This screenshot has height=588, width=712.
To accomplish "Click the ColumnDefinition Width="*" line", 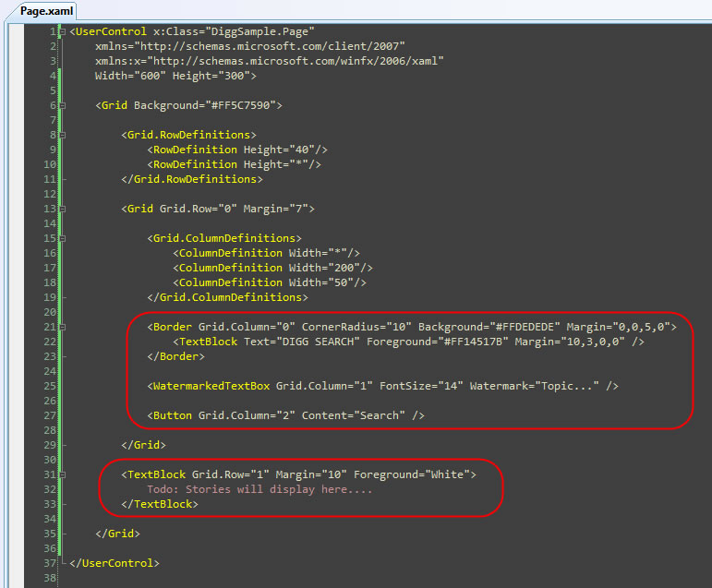I will 266,253.
